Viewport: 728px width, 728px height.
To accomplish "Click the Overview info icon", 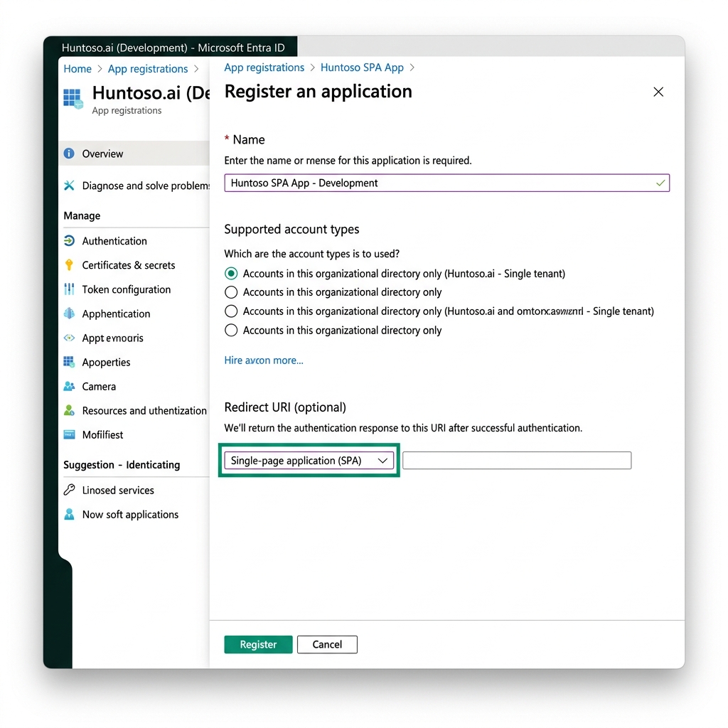I will [x=69, y=154].
